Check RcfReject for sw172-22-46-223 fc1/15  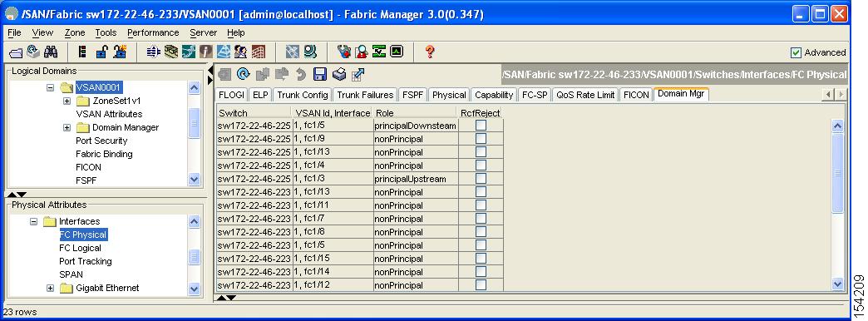point(481,258)
